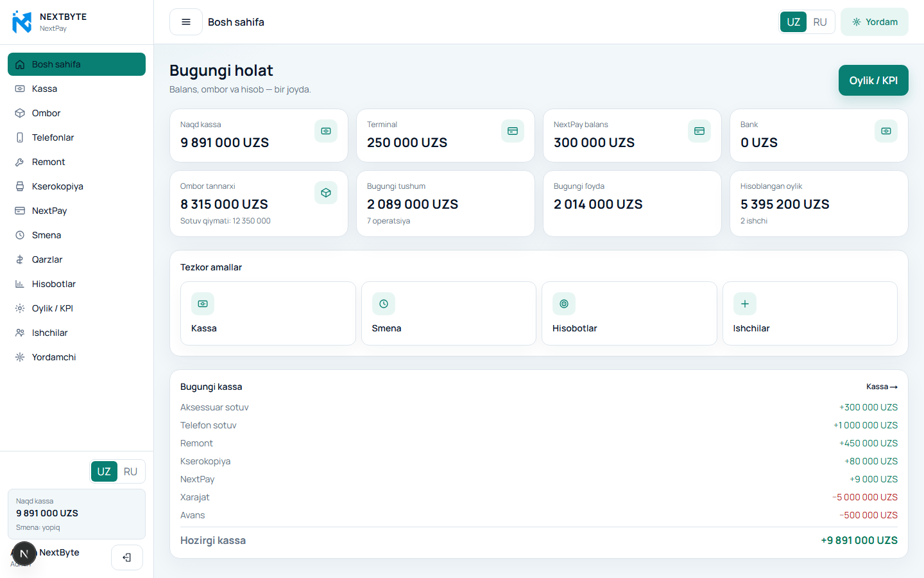Click the NextPay card icon in the sidebar

[x=20, y=211]
